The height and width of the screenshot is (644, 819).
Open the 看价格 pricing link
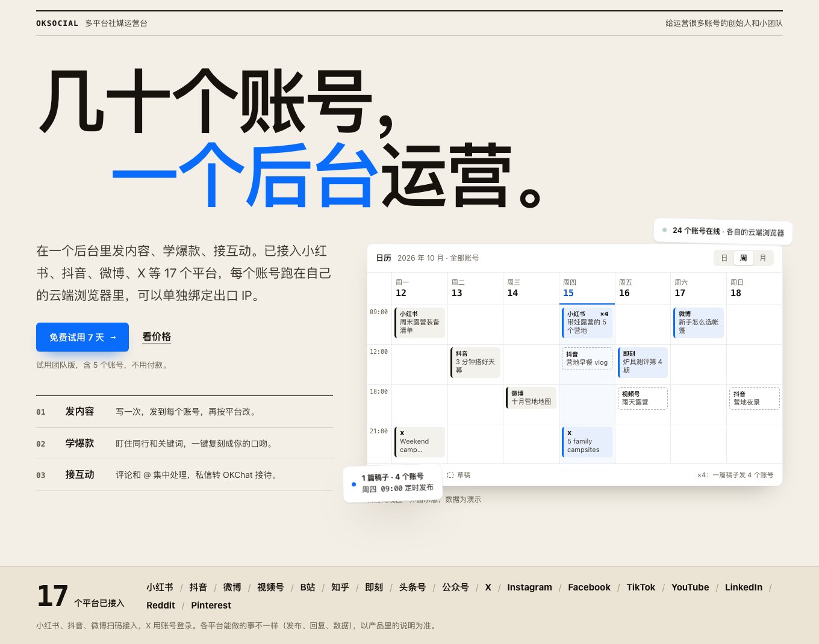[157, 337]
